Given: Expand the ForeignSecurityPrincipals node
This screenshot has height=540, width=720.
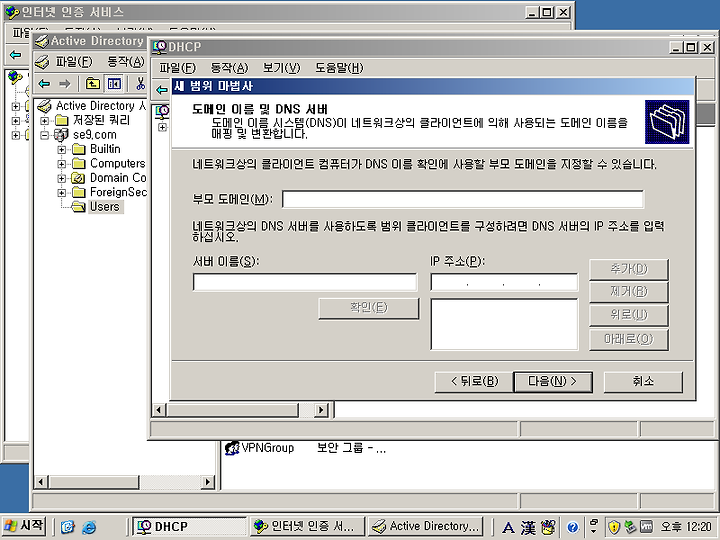Looking at the screenshot, I should (62, 192).
